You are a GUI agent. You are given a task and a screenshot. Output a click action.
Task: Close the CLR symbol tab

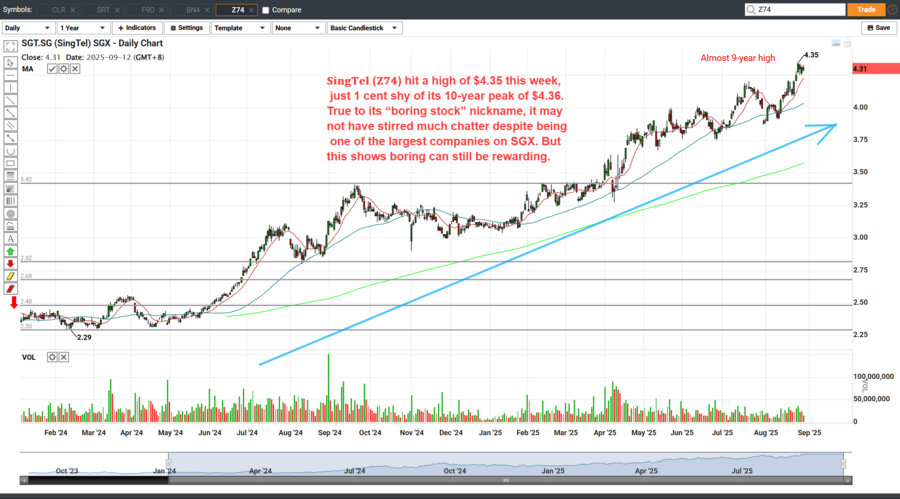[72, 10]
